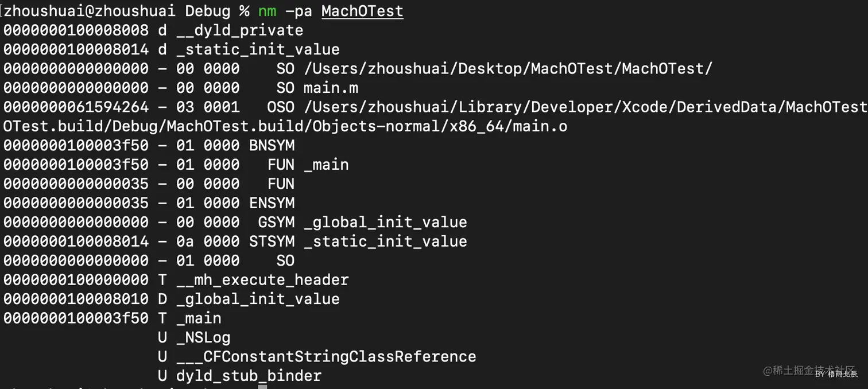
Task: Click the main.m source file entry
Action: tap(331, 88)
